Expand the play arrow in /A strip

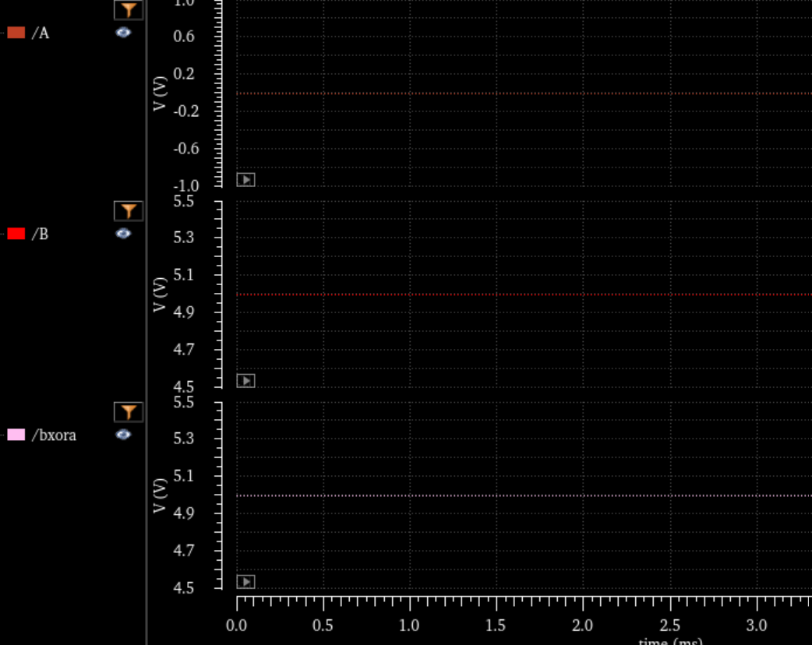pyautogui.click(x=246, y=180)
